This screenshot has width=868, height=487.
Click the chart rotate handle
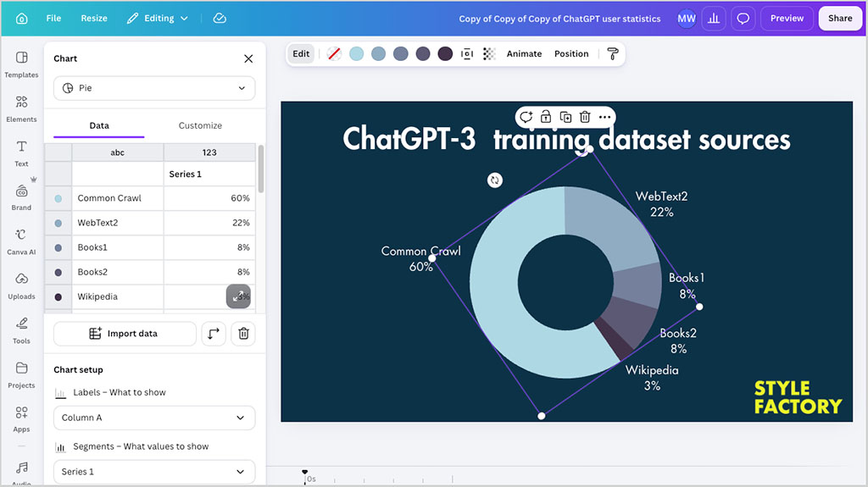pos(495,180)
